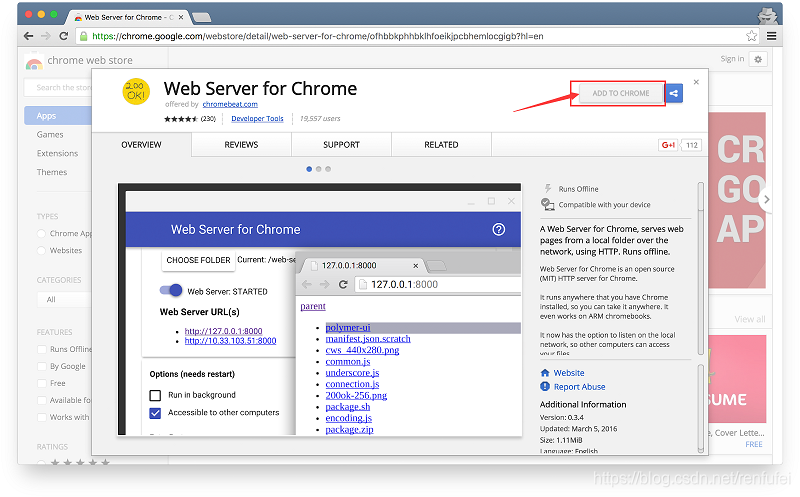Viewport: 800px width, 497px height.
Task: Select the third screenshot carousel dot
Action: (x=328, y=169)
